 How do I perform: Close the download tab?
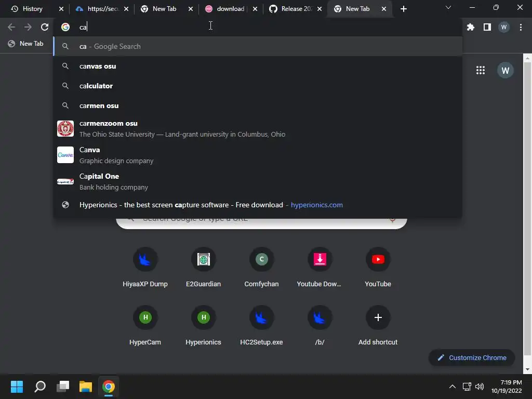pos(255,9)
